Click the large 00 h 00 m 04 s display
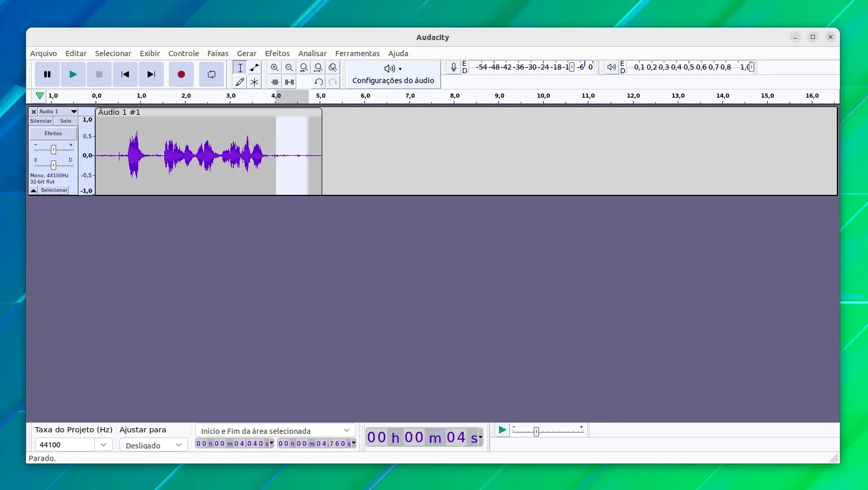The image size is (868, 490). click(422, 438)
